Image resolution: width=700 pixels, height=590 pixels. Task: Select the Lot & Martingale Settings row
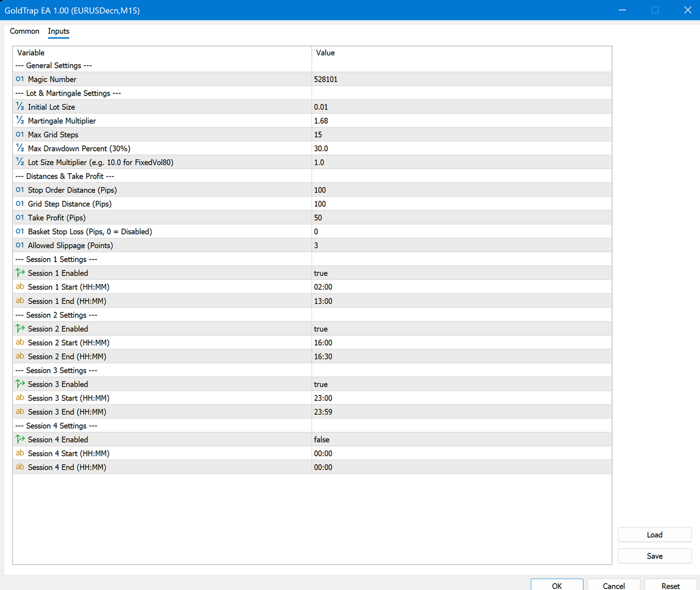click(312, 93)
